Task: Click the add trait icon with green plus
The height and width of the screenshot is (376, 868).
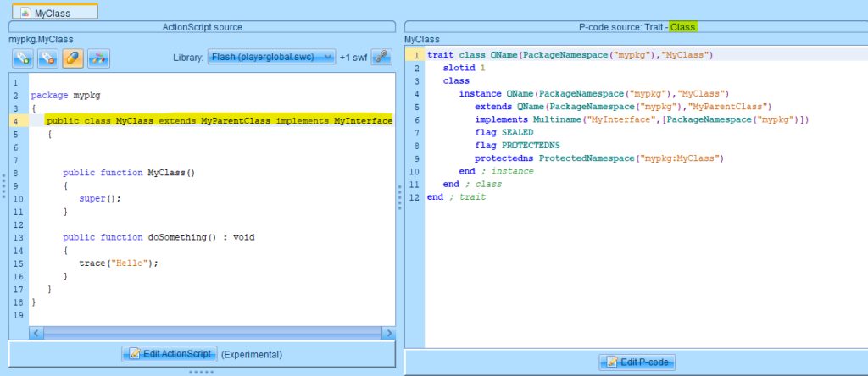Action: pos(23,58)
